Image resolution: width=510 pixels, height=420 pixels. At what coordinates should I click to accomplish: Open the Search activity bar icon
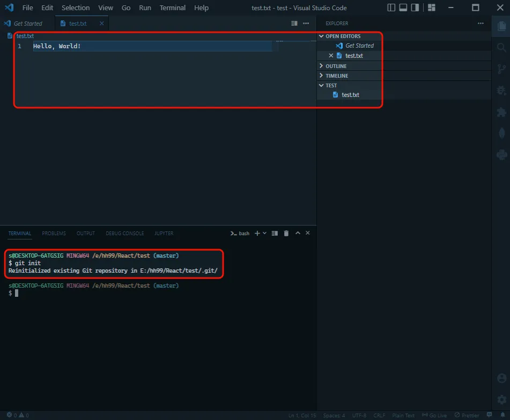click(501, 48)
